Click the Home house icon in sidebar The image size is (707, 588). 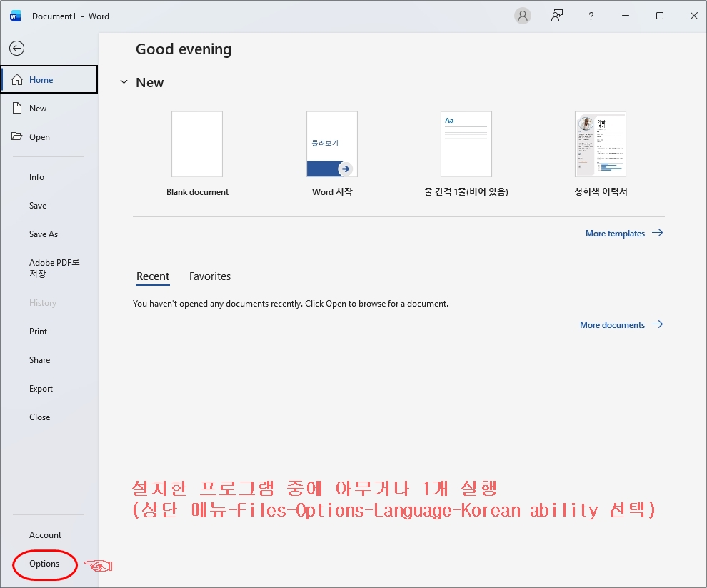point(18,80)
